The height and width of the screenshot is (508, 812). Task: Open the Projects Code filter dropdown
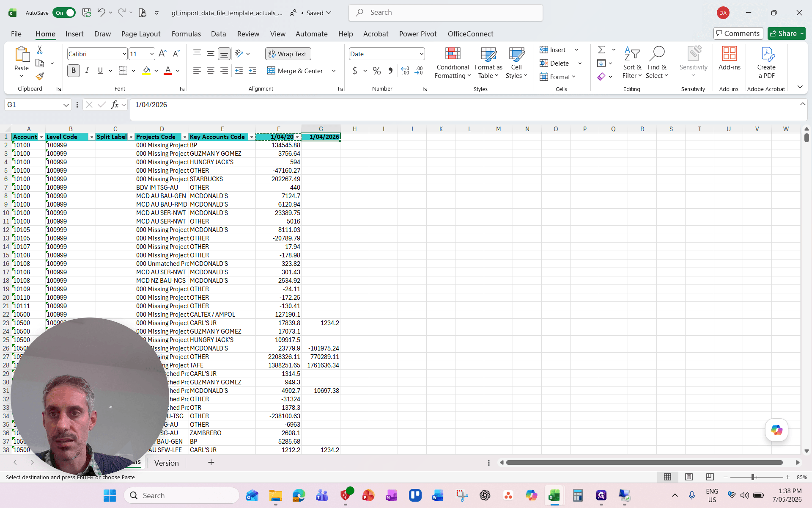(184, 137)
